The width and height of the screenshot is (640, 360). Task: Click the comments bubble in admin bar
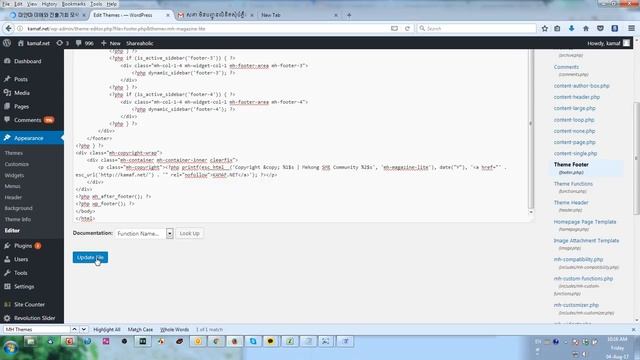click(84, 43)
